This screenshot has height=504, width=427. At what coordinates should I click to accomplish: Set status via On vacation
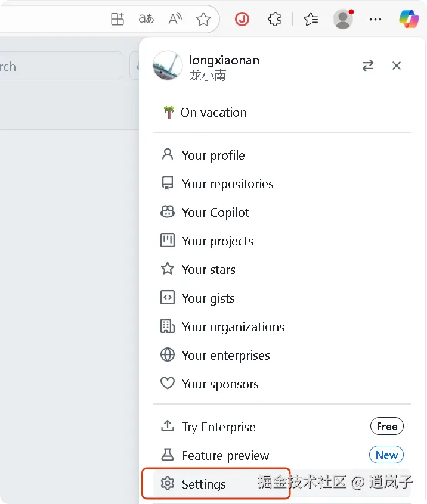click(x=213, y=113)
